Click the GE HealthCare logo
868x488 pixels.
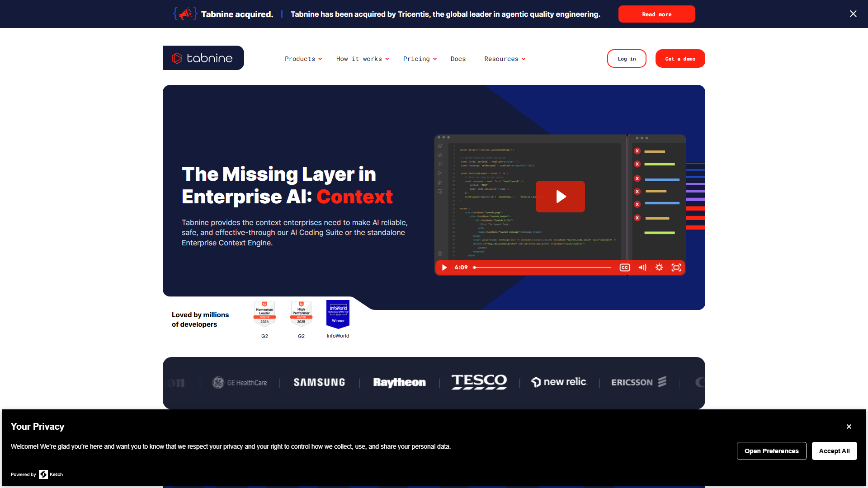240,383
